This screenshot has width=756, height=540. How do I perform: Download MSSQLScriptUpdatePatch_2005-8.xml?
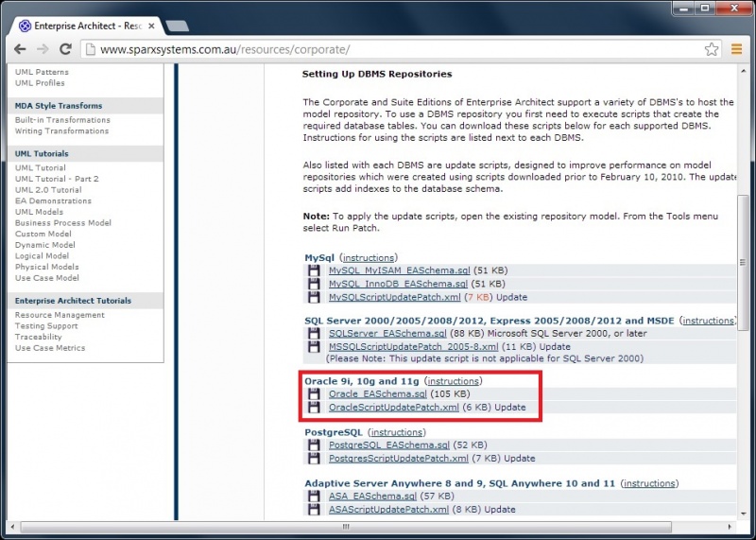414,346
